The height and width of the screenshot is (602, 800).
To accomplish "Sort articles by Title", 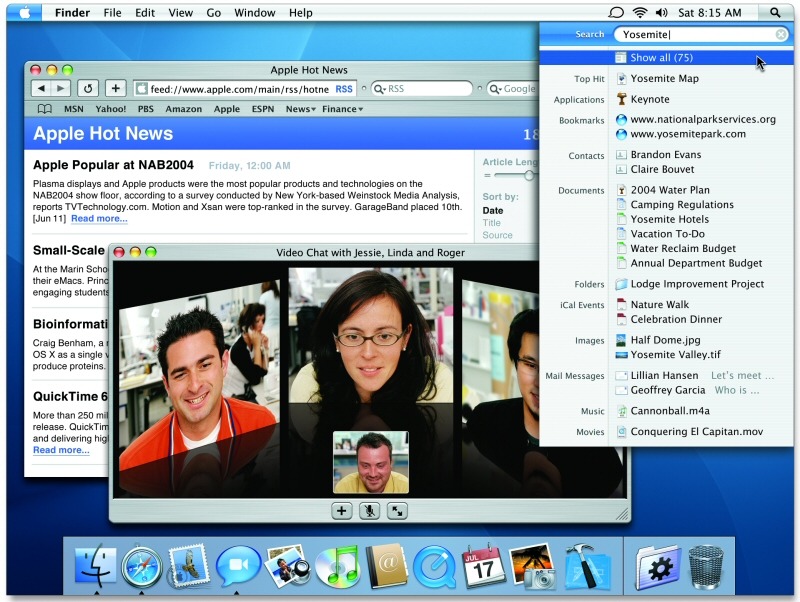I will (491, 223).
